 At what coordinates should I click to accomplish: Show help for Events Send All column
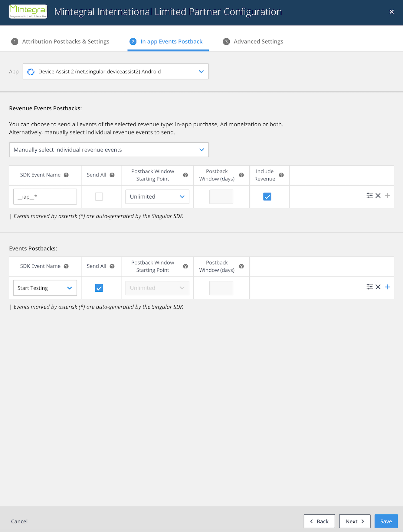[x=112, y=266]
